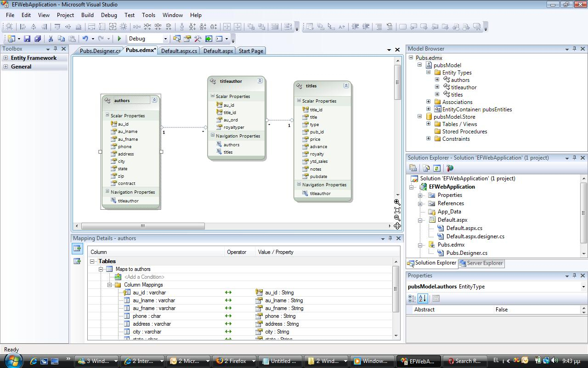Collapse Scalar Properties in authors entity
588x368 pixels.
[x=107, y=115]
